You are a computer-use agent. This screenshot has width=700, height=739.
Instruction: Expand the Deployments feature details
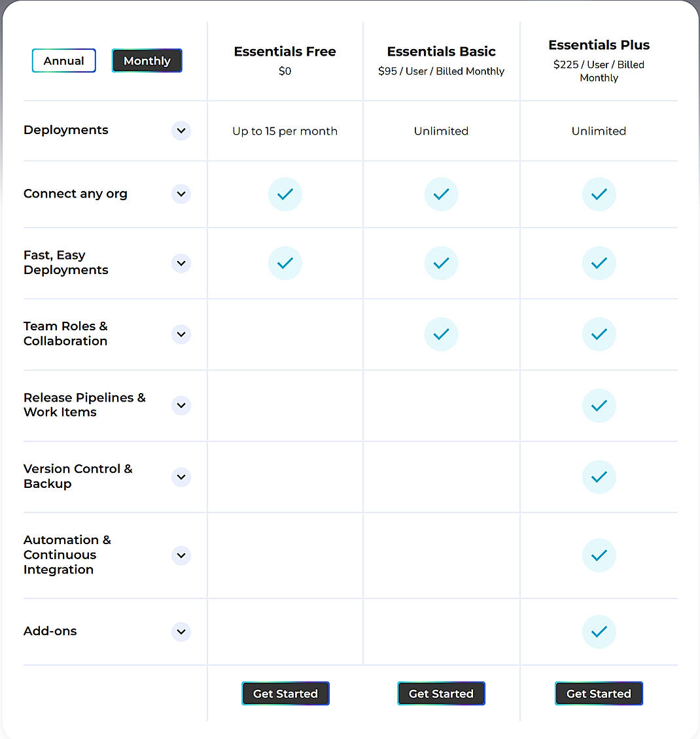coord(181,131)
